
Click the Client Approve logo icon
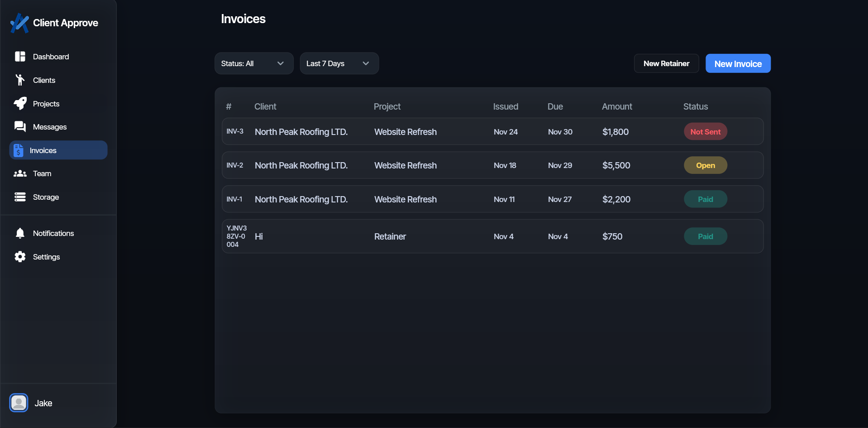click(19, 23)
